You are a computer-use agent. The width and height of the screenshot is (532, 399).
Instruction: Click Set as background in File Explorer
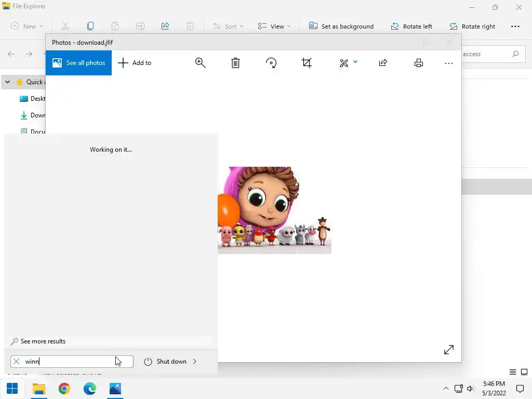[x=341, y=26]
